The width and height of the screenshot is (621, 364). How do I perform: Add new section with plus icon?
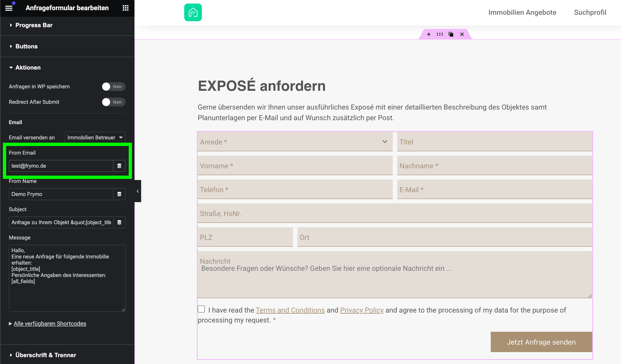pos(429,34)
